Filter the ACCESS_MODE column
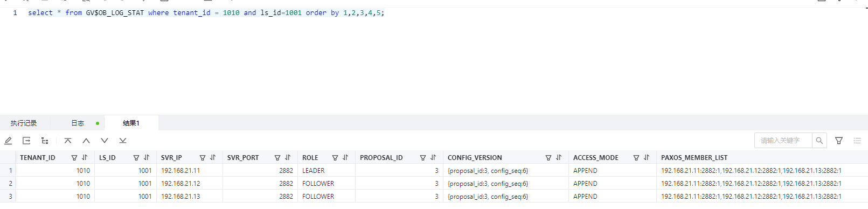This screenshot has height=209, width=868. [x=636, y=158]
